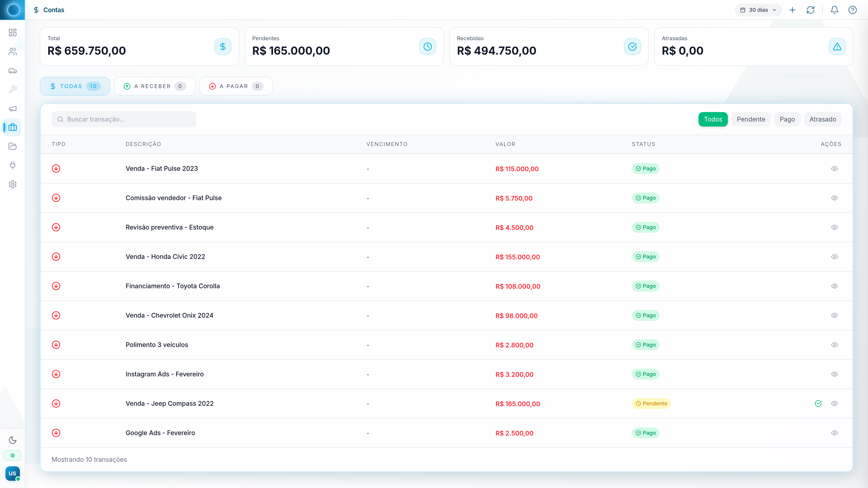Viewport: 868px width, 488px height.
Task: Click the Buscar transação search field
Action: click(124, 119)
